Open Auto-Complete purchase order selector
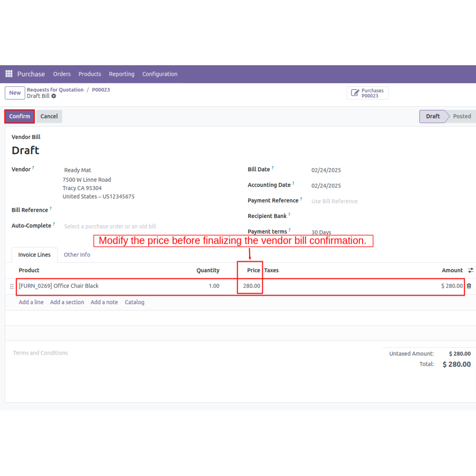Screen dimensions: 476x476 point(110,227)
